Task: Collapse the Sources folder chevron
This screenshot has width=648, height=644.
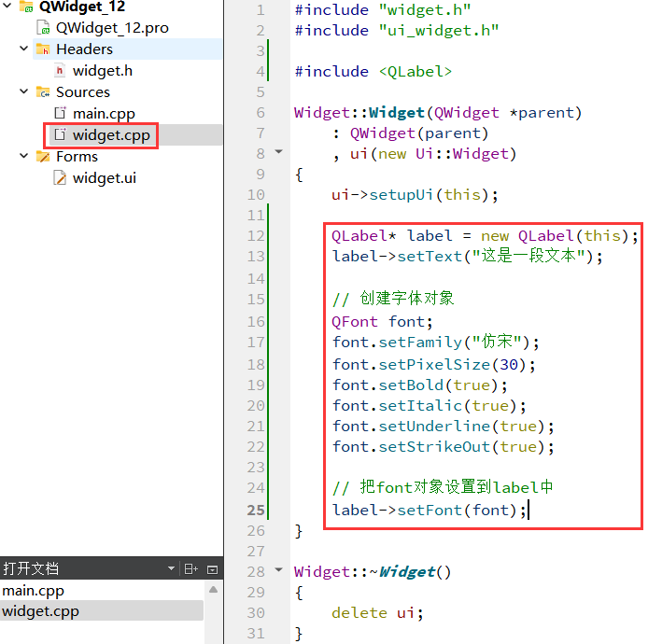Action: point(24,91)
